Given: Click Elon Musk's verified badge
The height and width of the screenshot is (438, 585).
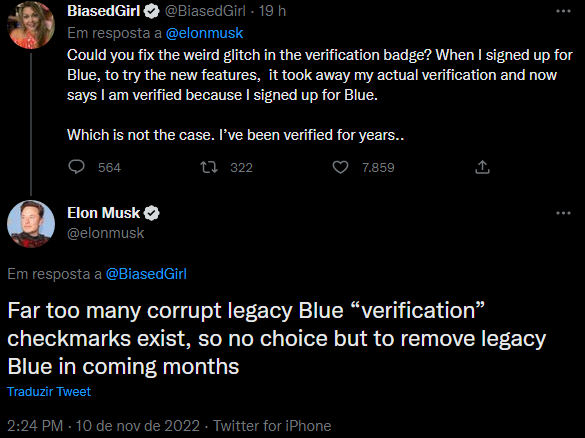Looking at the screenshot, I should point(151,213).
